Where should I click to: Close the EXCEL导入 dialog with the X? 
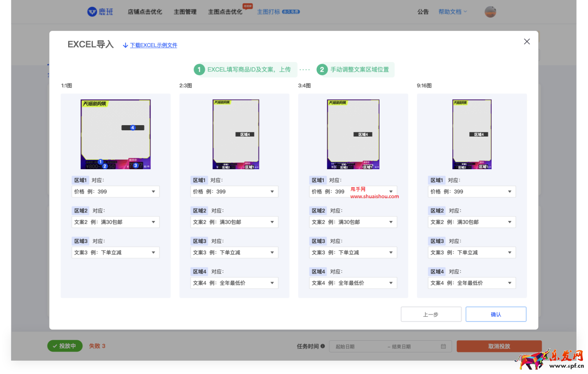(x=527, y=42)
